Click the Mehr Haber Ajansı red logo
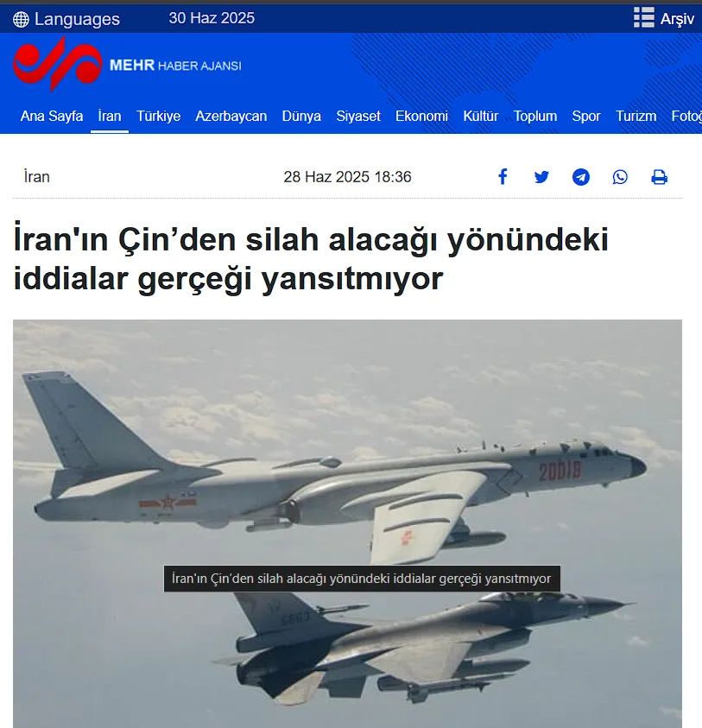This screenshot has width=702, height=728. click(x=58, y=64)
